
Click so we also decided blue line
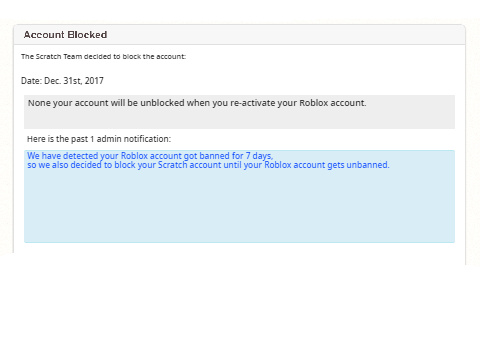(x=208, y=165)
